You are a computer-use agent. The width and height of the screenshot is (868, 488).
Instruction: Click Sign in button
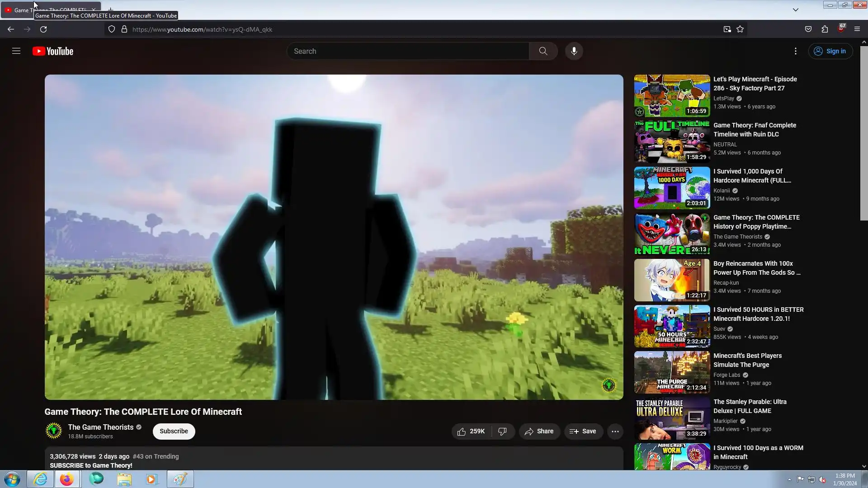830,51
